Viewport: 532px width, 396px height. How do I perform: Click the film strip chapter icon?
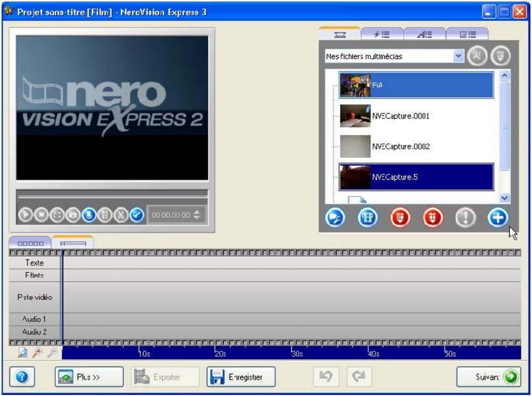(105, 215)
